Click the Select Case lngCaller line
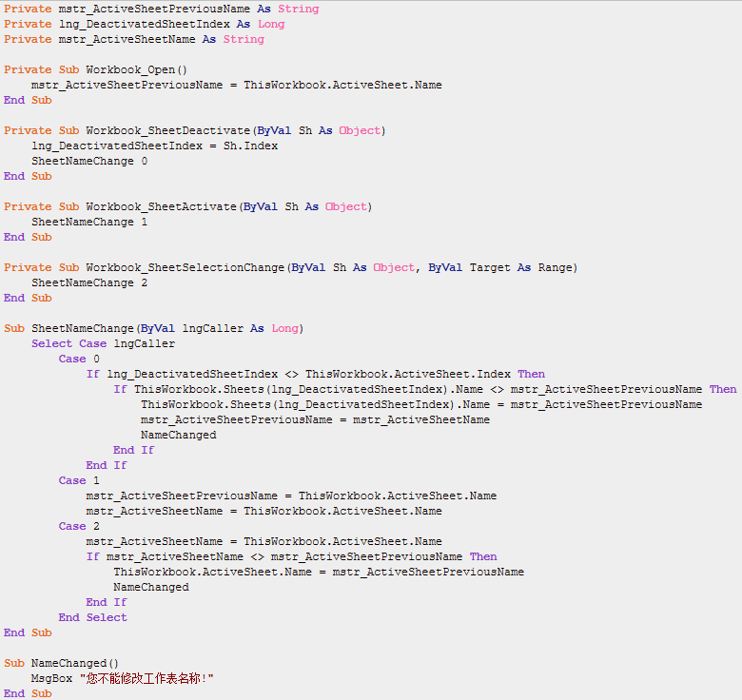This screenshot has width=742, height=700. 103,343
